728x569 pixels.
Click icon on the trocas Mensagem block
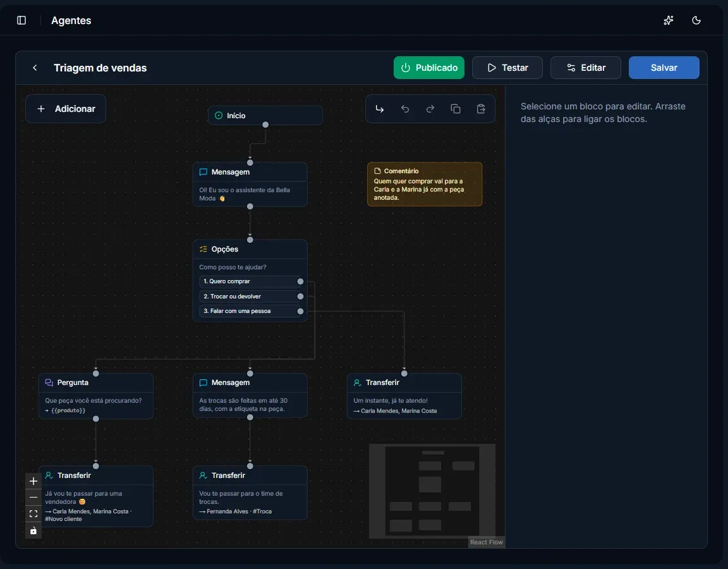[x=203, y=382]
